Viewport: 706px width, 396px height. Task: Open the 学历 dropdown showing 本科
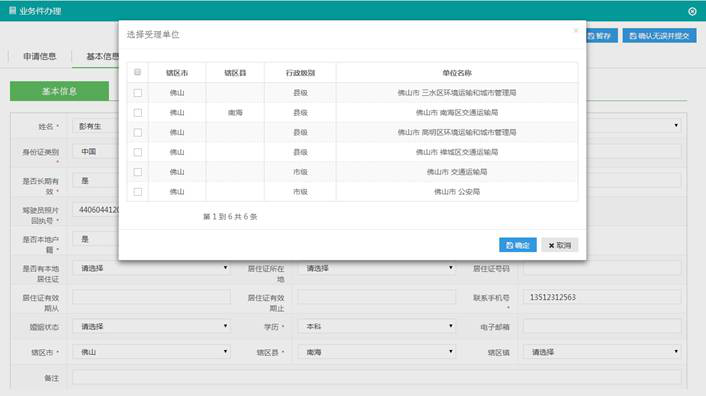tap(376, 326)
